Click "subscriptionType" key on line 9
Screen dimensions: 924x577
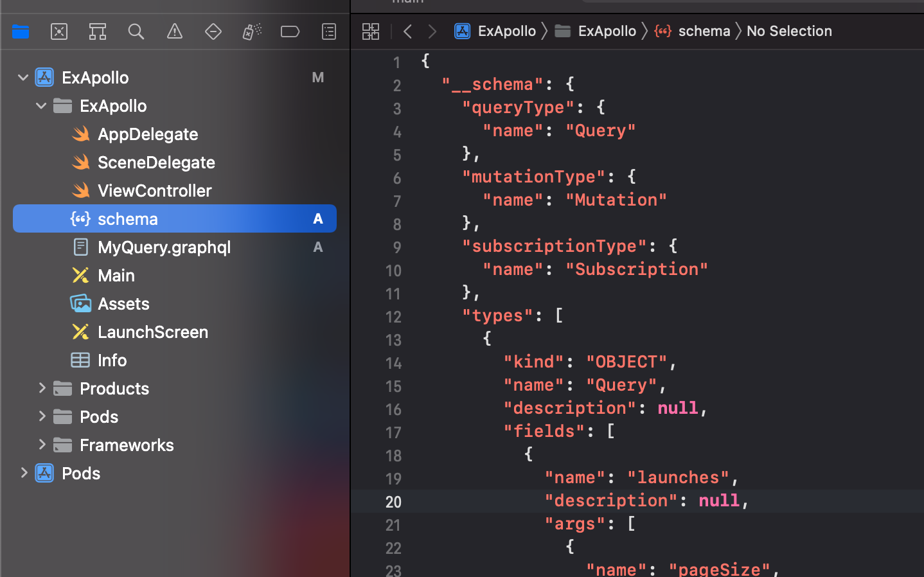point(554,246)
